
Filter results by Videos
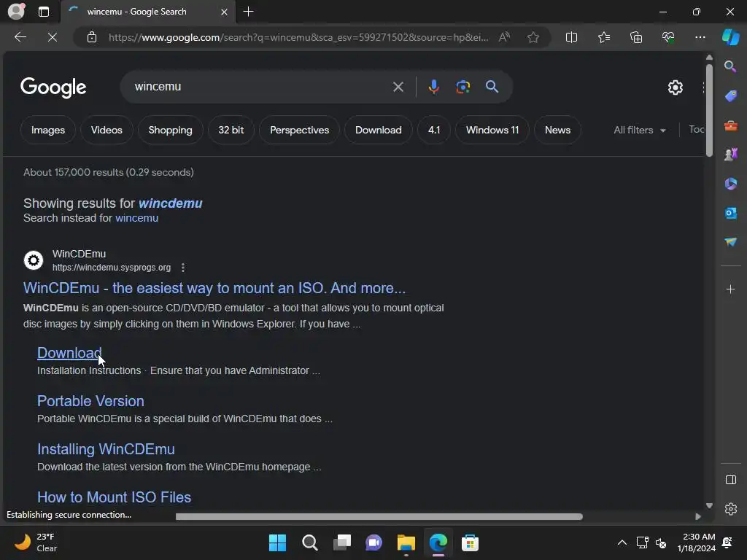[107, 130]
